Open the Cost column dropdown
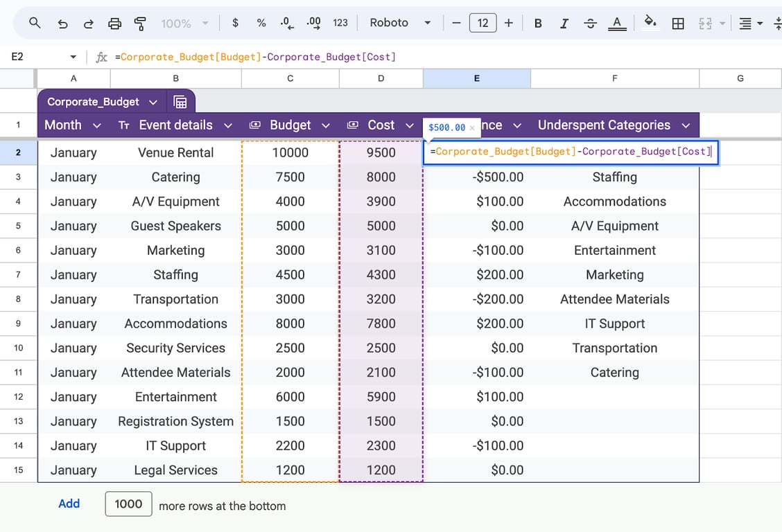This screenshot has height=532, width=782. (x=410, y=125)
